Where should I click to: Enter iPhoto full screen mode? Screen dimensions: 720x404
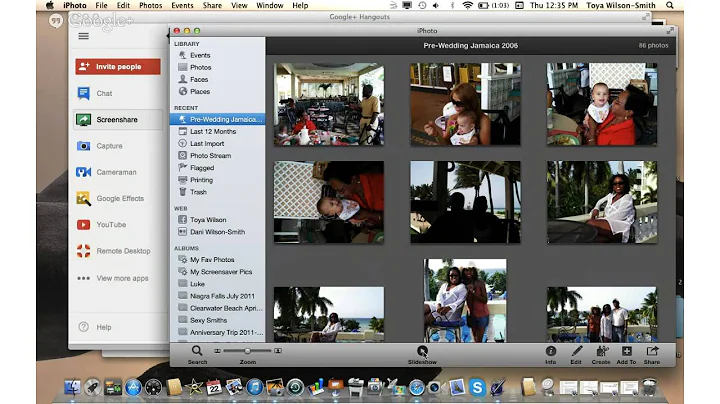[x=670, y=31]
